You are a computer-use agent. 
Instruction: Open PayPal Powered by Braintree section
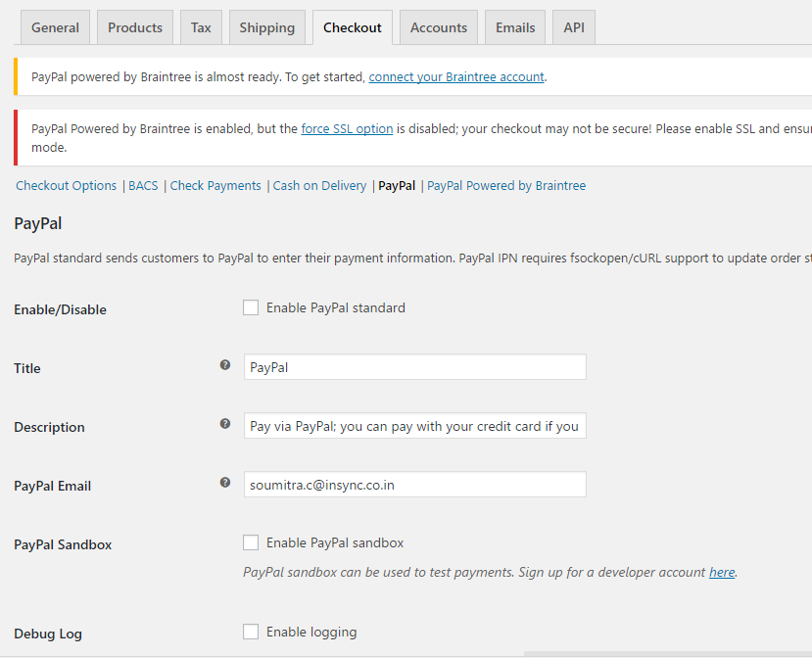[x=506, y=186]
